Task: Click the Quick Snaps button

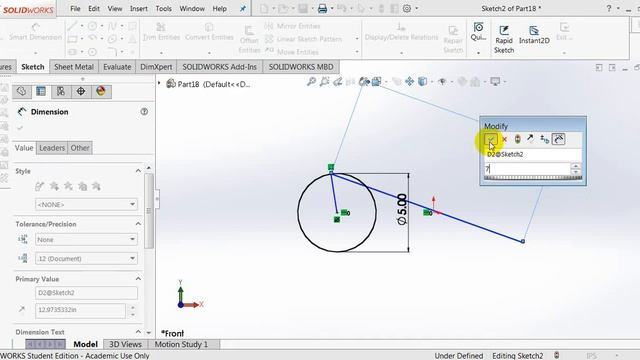Action: pos(478,32)
